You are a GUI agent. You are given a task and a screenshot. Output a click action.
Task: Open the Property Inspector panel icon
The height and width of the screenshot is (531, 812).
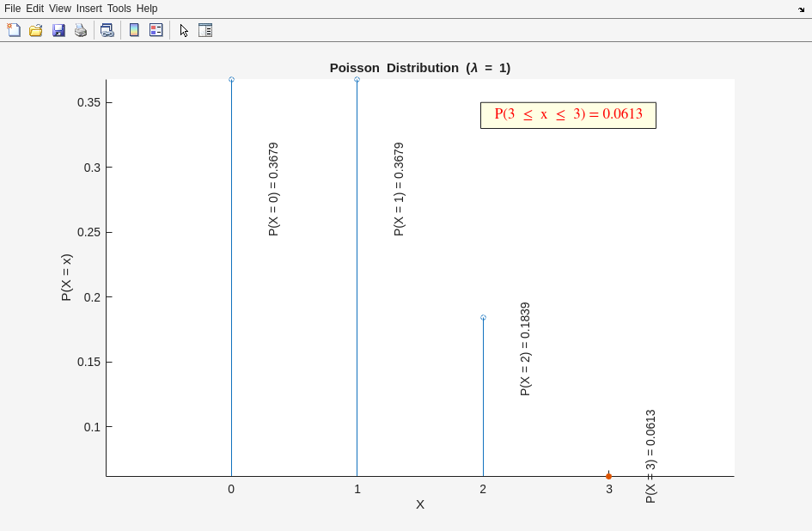[205, 30]
